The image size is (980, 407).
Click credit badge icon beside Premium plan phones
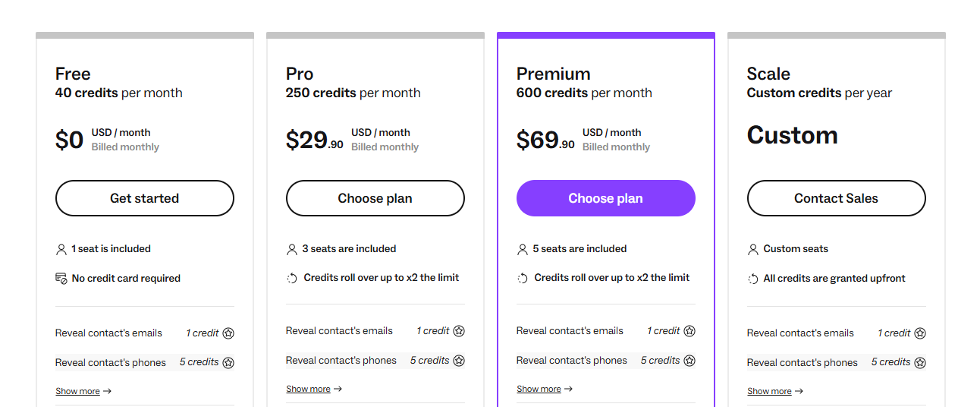point(689,361)
